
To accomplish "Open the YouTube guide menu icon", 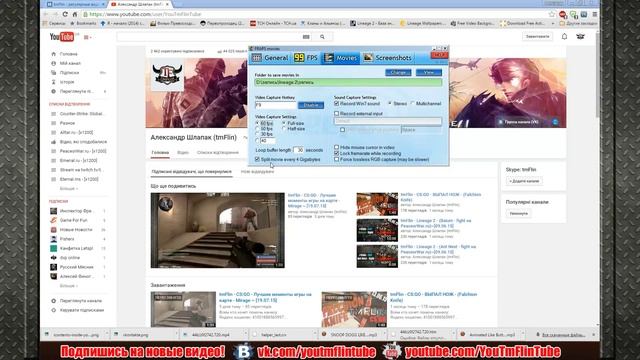I will coord(87,37).
